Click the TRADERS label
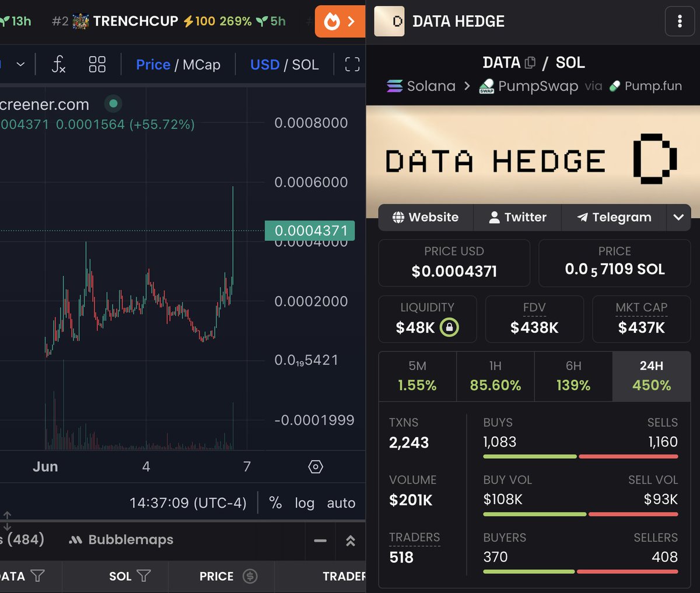 pos(415,537)
